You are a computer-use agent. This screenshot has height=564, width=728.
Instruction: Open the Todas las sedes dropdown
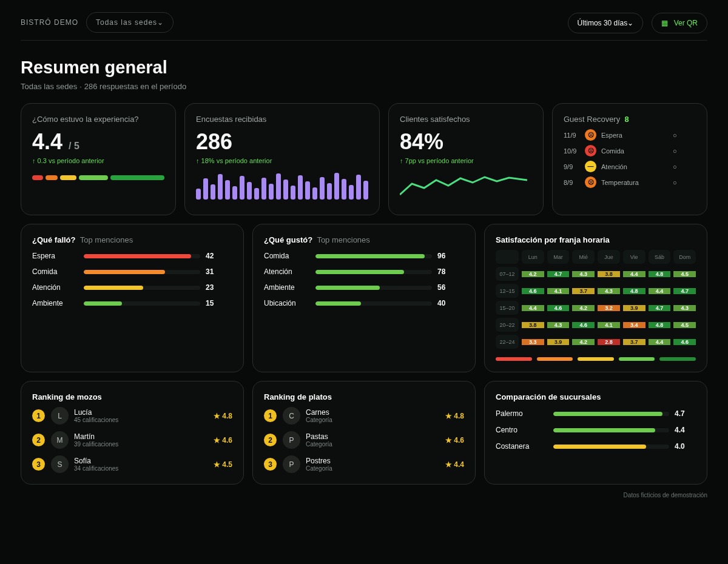(x=130, y=22)
